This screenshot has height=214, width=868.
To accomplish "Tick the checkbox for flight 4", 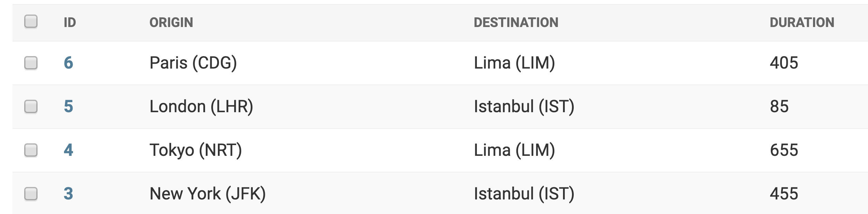I will click(31, 150).
